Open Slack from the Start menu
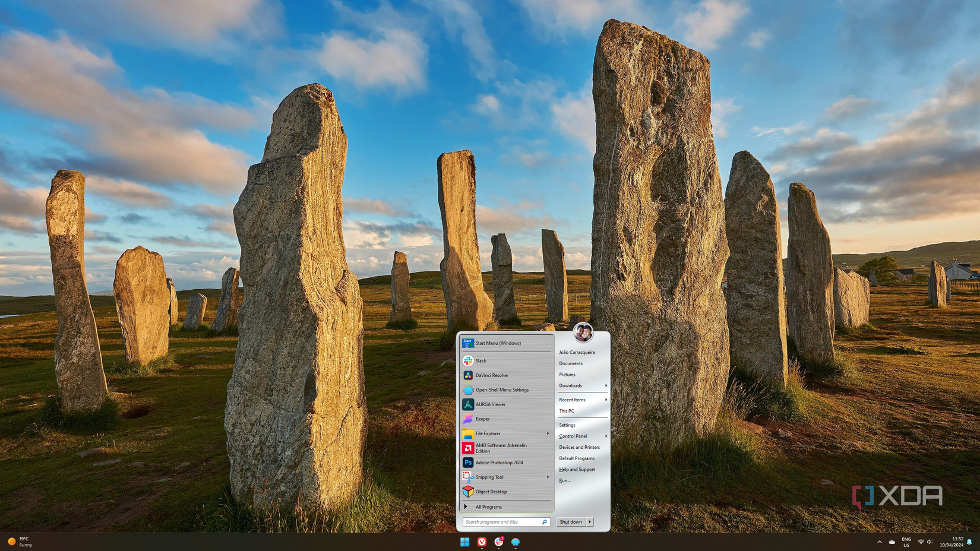This screenshot has height=551, width=980. [x=482, y=360]
